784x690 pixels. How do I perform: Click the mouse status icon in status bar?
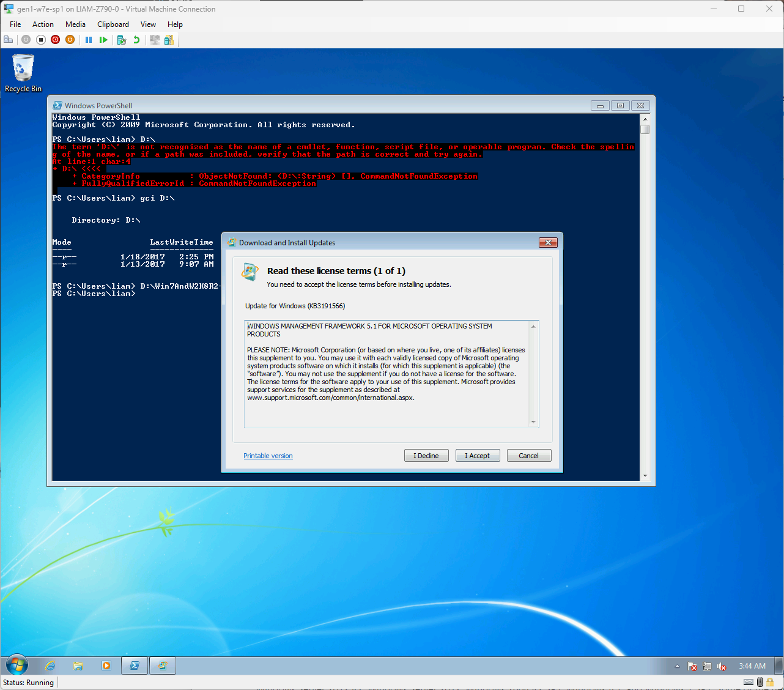pyautogui.click(x=760, y=682)
